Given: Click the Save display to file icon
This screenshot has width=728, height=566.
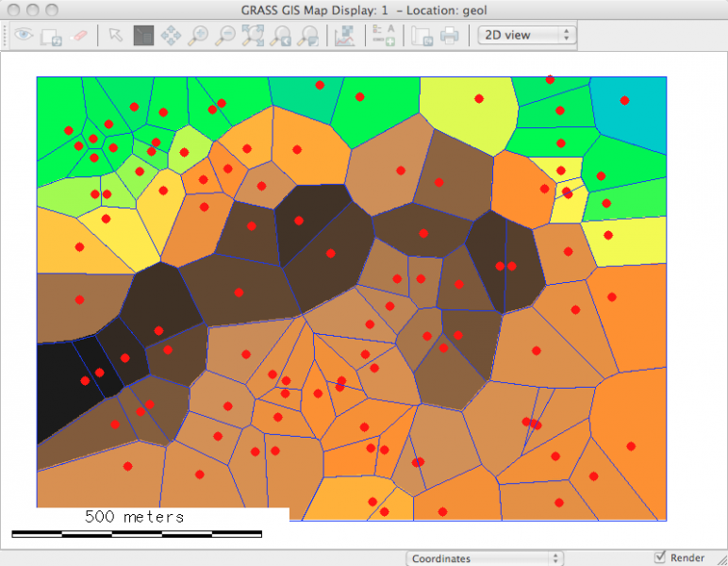Looking at the screenshot, I should [422, 35].
